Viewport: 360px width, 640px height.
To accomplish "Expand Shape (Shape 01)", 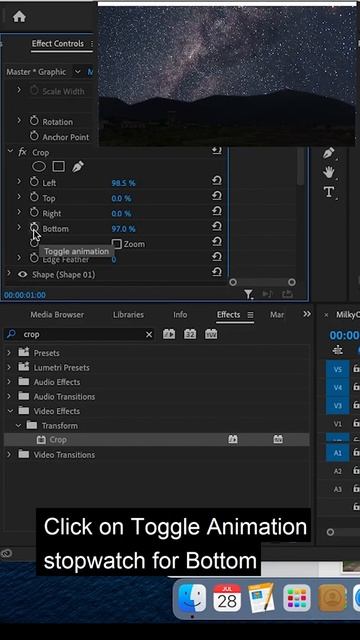I will point(9,273).
